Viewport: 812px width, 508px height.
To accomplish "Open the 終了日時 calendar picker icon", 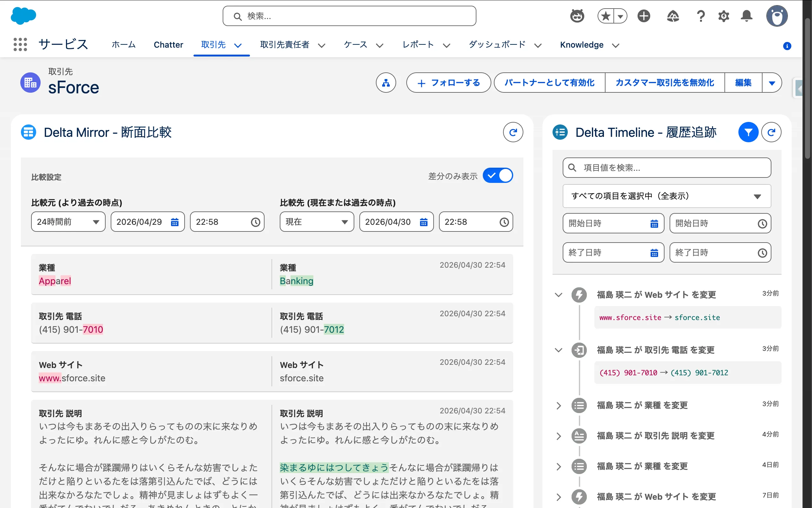I will 654,253.
